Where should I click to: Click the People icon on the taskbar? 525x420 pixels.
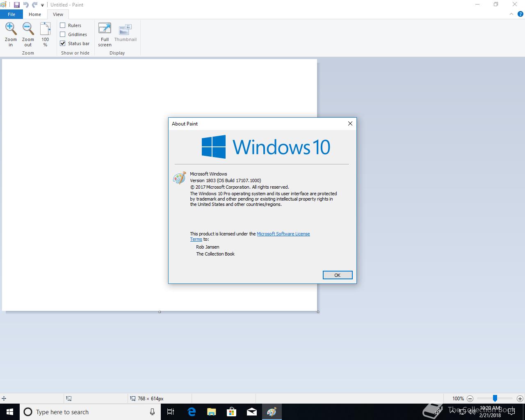(438, 412)
